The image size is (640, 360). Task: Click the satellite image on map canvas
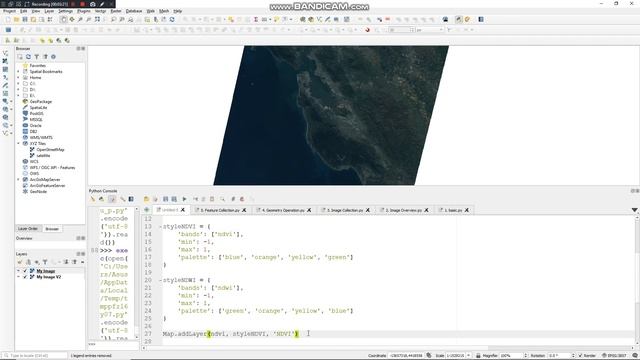click(331, 116)
